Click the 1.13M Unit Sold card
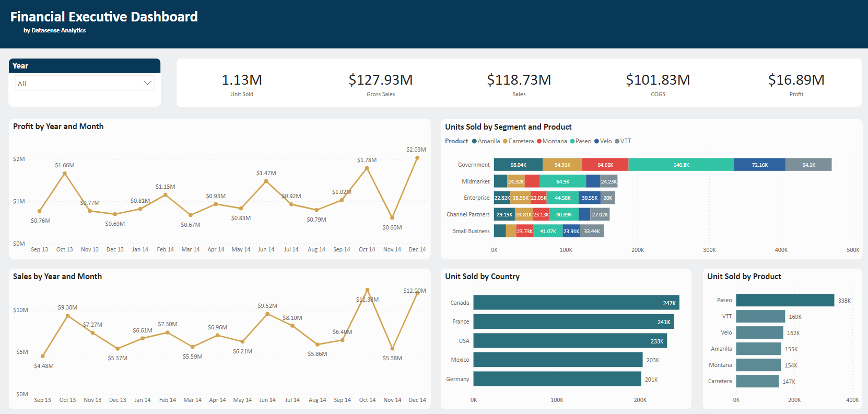This screenshot has height=414, width=868. click(242, 84)
